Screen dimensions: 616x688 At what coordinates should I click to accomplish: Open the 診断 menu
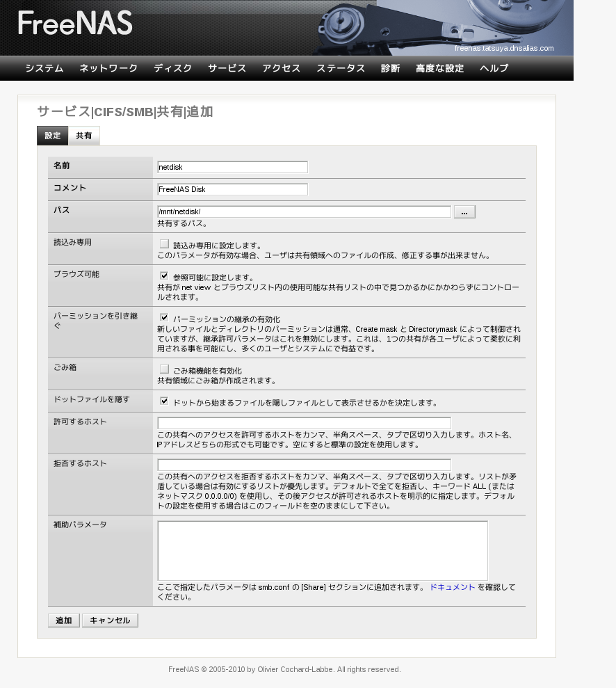click(x=390, y=68)
